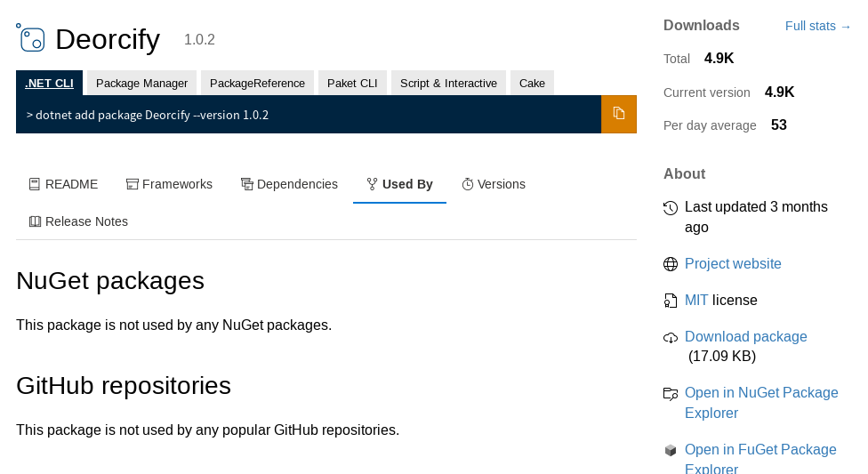Click the Per day average value 53
868x474 pixels.
pyautogui.click(x=778, y=125)
